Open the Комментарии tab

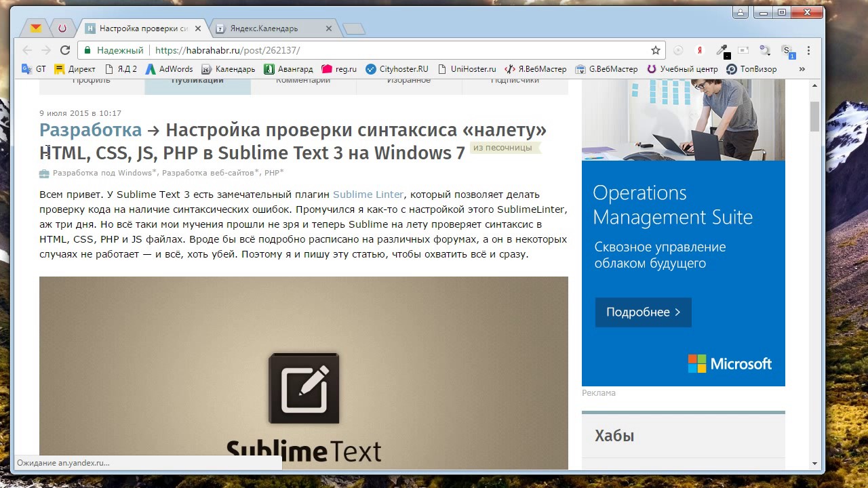303,86
